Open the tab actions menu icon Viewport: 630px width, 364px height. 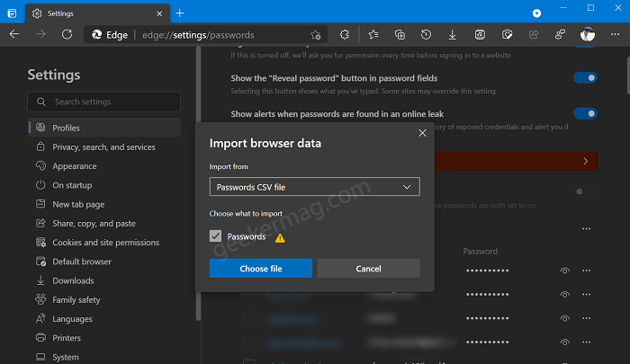pyautogui.click(x=12, y=13)
